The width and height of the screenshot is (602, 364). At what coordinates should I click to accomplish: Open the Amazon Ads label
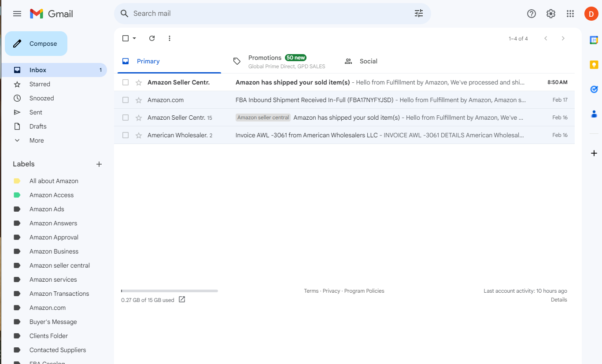coord(47,209)
